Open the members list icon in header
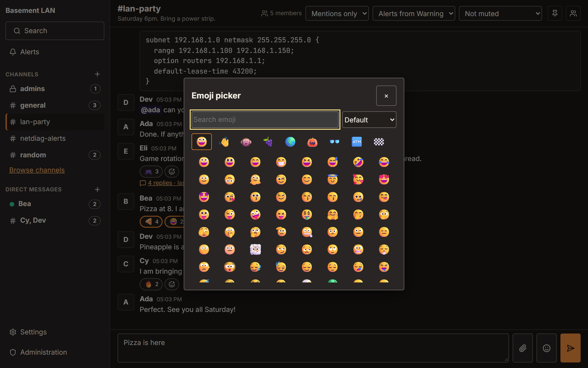 point(573,13)
